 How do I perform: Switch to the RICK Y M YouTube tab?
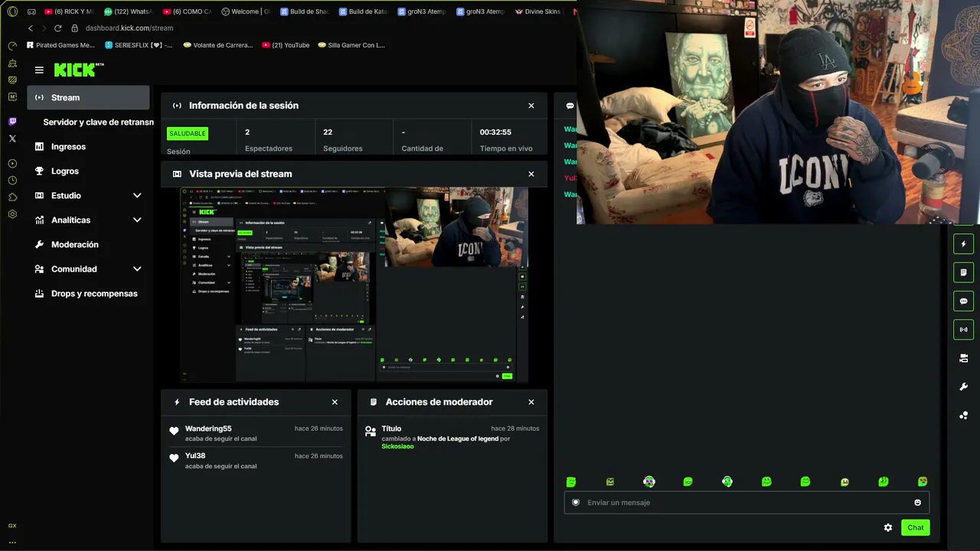pos(69,11)
